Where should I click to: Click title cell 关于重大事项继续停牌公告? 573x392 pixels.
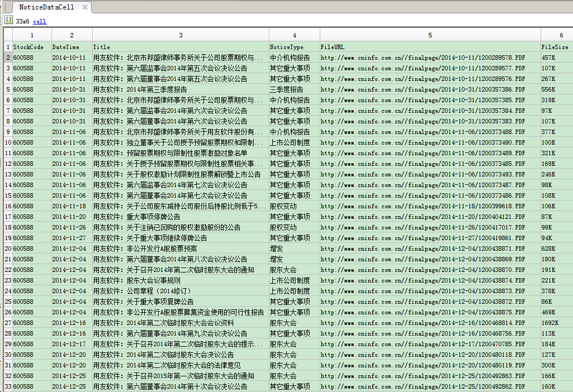181,238
